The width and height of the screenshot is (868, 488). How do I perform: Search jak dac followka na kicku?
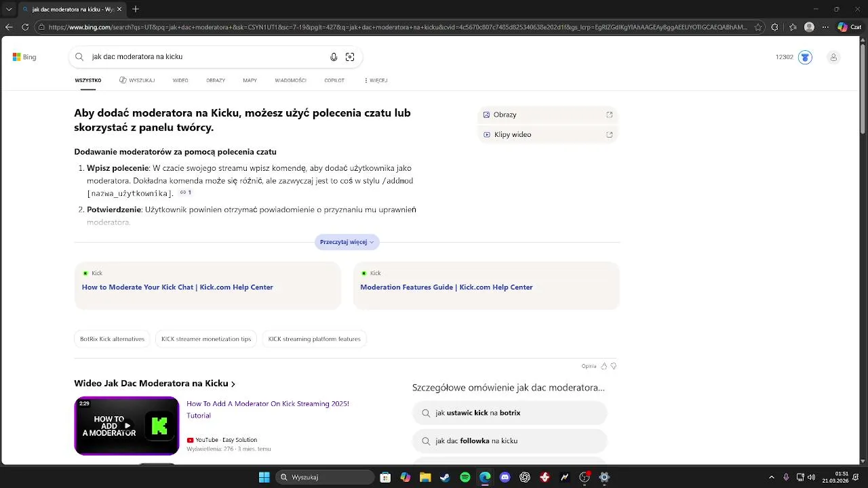tap(509, 441)
